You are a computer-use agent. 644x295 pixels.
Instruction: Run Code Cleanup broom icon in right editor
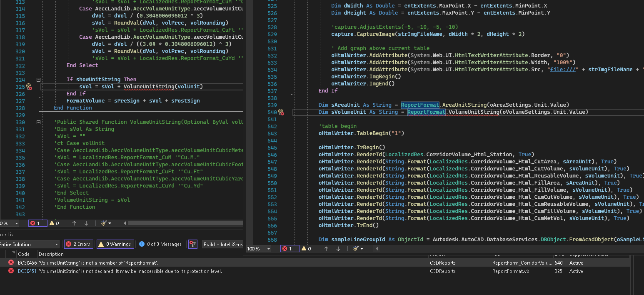[357, 248]
